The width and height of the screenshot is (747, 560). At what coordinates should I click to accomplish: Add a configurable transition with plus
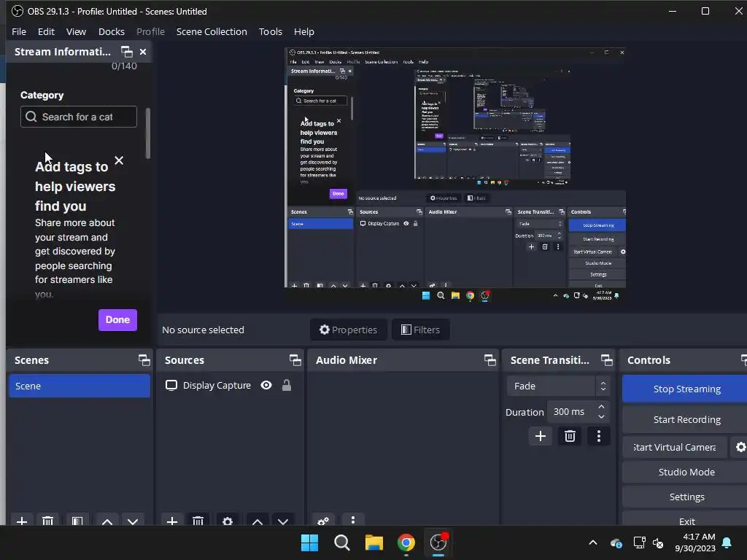[x=541, y=436]
